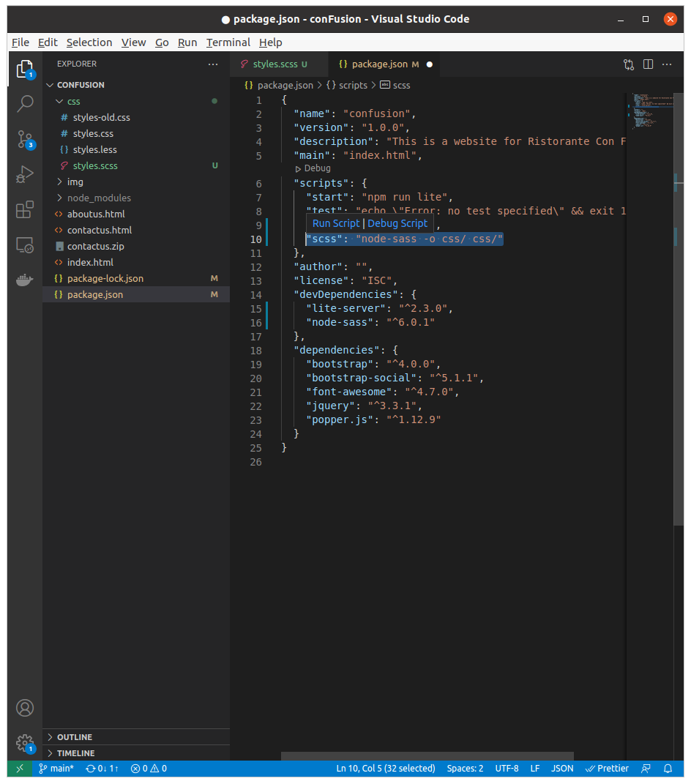The width and height of the screenshot is (691, 784).
Task: Click the unsaved dot on package.json tab
Action: [430, 64]
